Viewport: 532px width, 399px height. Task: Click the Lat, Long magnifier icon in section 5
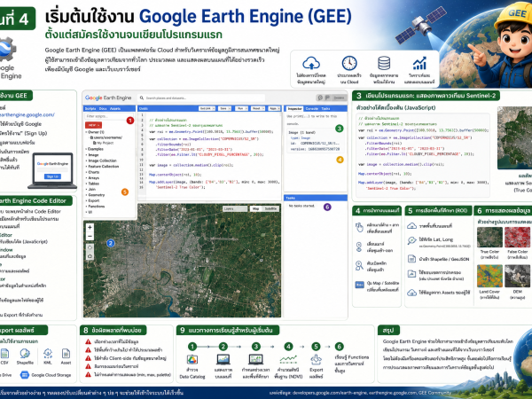(411, 240)
